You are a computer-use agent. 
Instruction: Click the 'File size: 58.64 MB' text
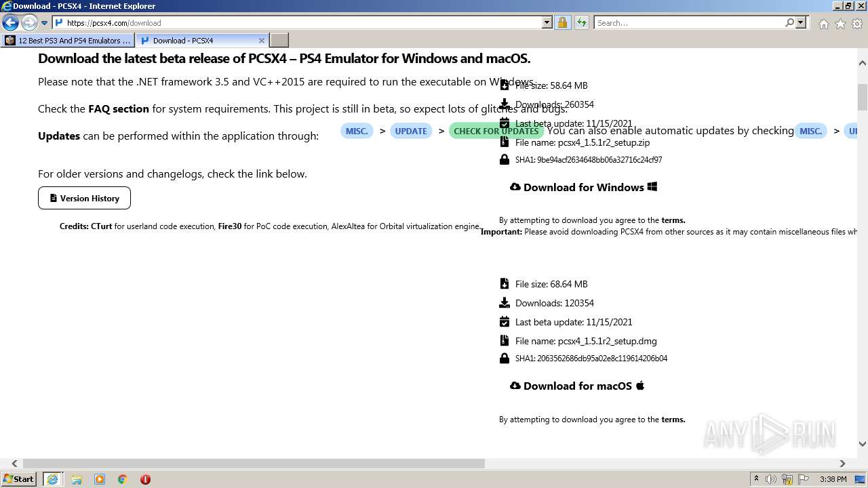pos(551,85)
